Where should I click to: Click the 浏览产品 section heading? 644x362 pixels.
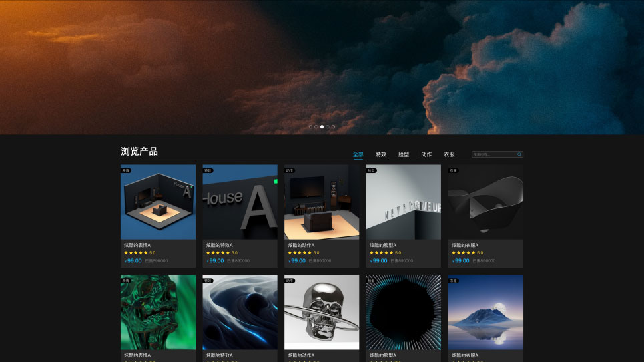pos(139,151)
